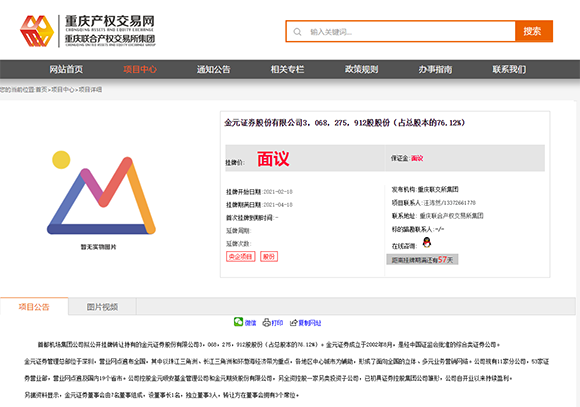Switch to the 项目公告 tab
580x407 pixels.
point(34,306)
